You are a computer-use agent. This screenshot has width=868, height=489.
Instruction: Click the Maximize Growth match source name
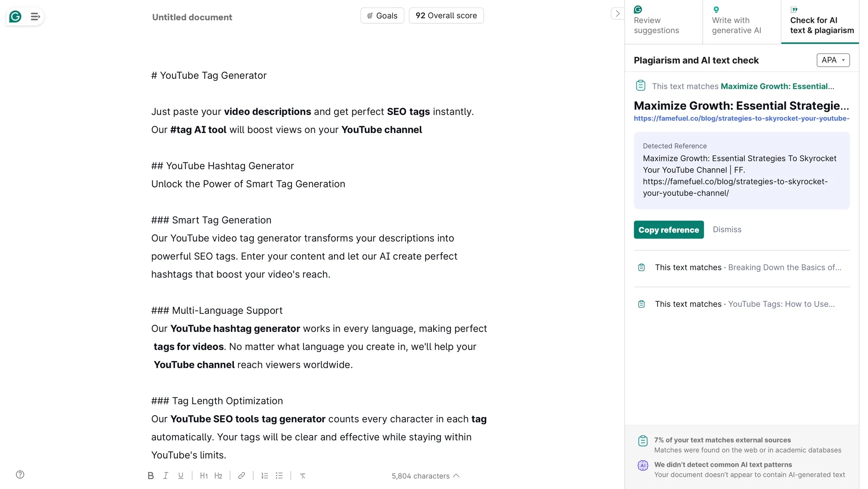(777, 86)
